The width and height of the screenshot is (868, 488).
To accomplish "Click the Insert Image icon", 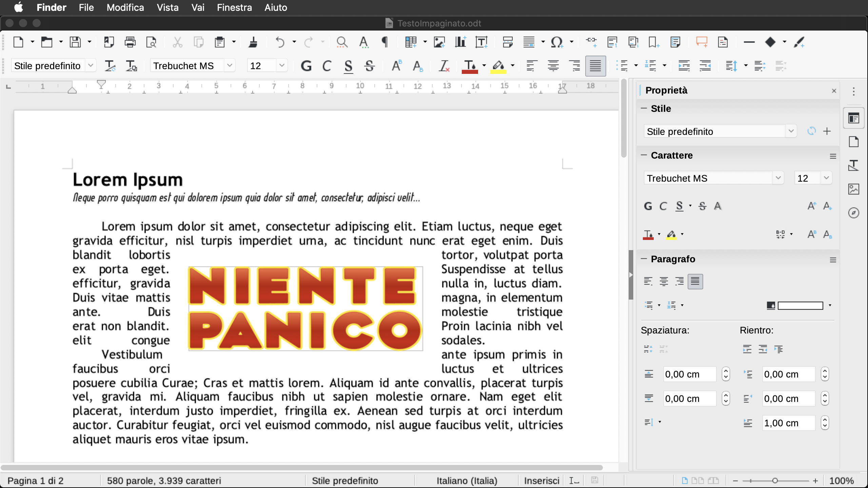I will point(439,42).
